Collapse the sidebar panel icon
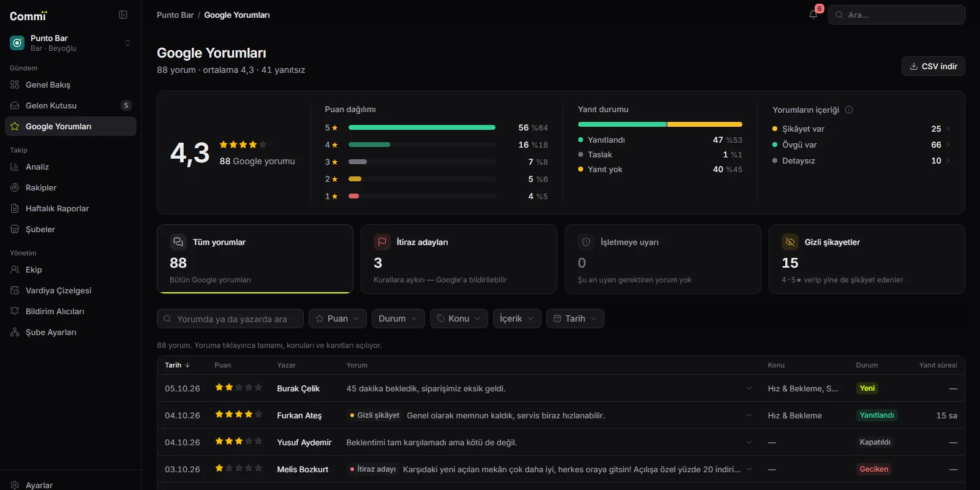The width and height of the screenshot is (980, 490). coord(123,15)
